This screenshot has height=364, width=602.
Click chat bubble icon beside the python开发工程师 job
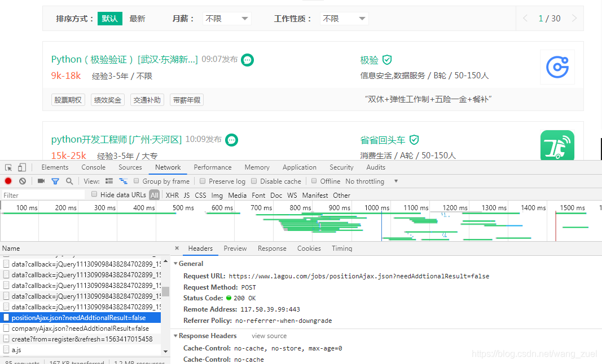coord(231,140)
